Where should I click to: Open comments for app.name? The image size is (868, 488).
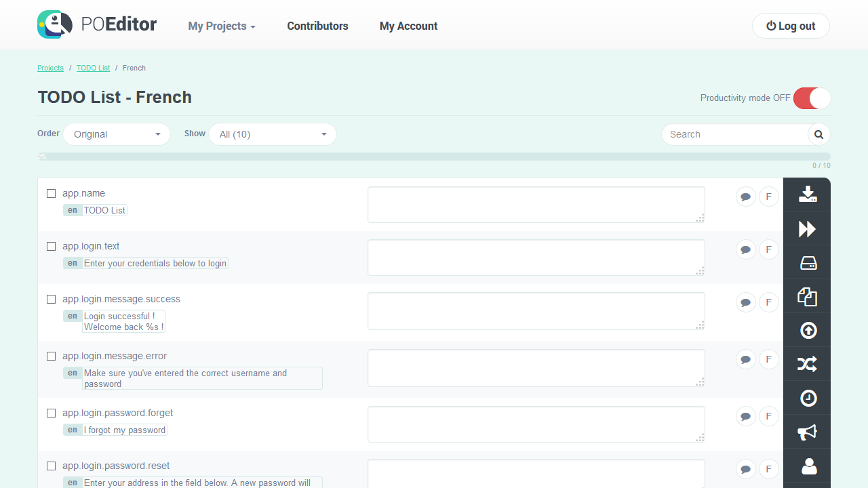coord(746,197)
